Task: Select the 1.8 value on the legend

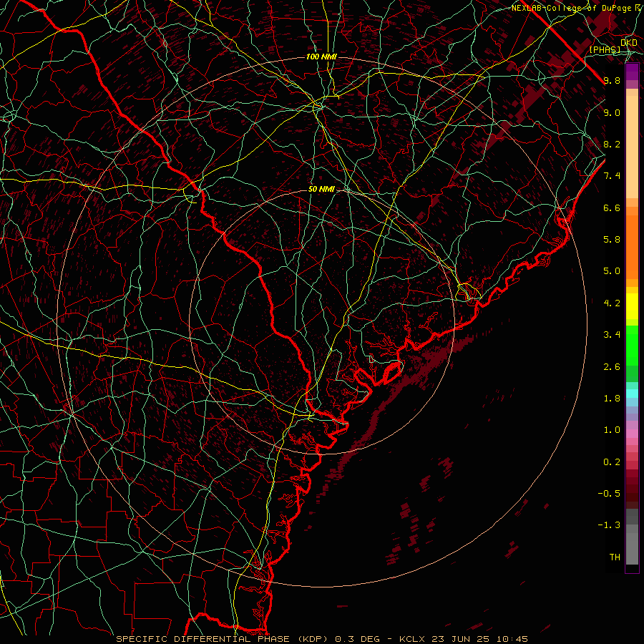Action: (x=612, y=399)
